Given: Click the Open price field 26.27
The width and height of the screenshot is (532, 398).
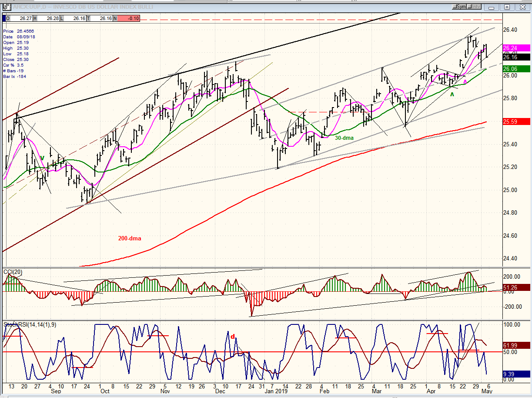Looking at the screenshot, I should (20, 18).
